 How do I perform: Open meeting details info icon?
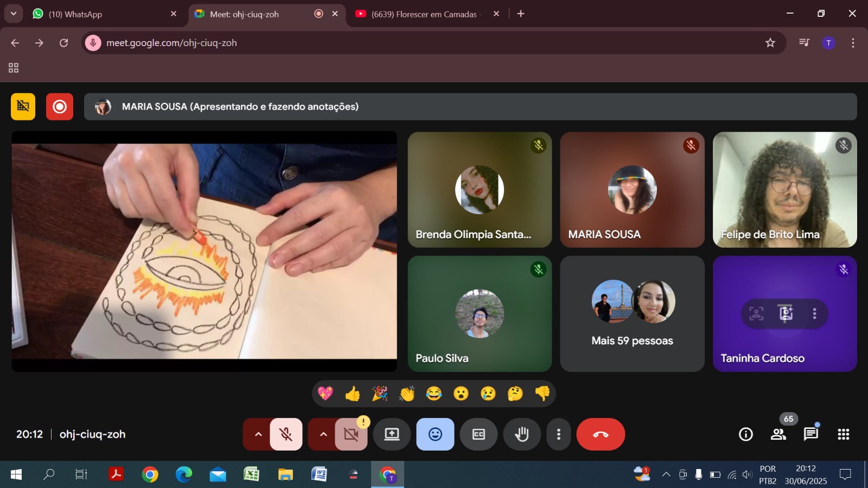click(746, 434)
